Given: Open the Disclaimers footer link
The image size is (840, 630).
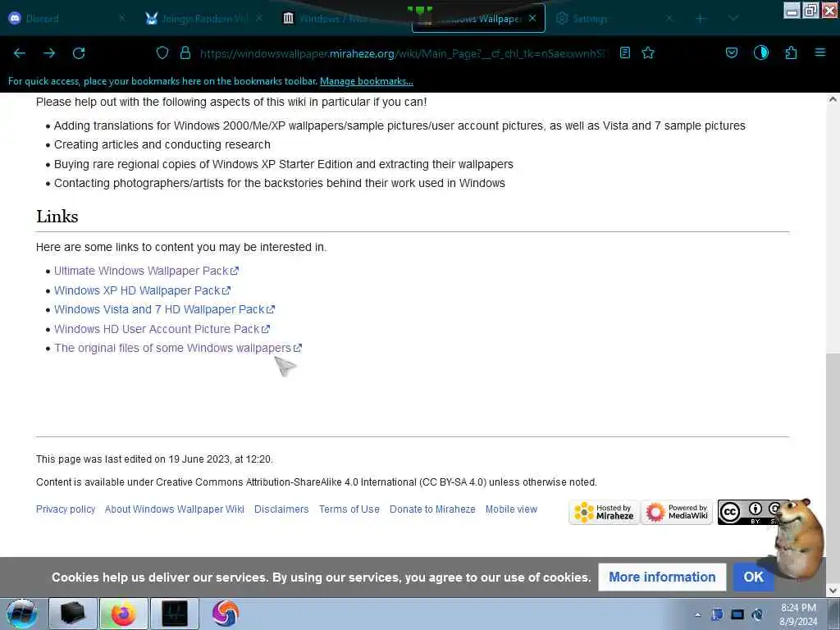Looking at the screenshot, I should (281, 509).
